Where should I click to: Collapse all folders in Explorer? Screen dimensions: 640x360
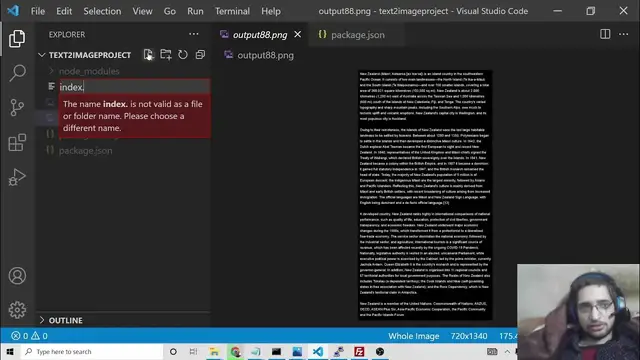point(200,55)
